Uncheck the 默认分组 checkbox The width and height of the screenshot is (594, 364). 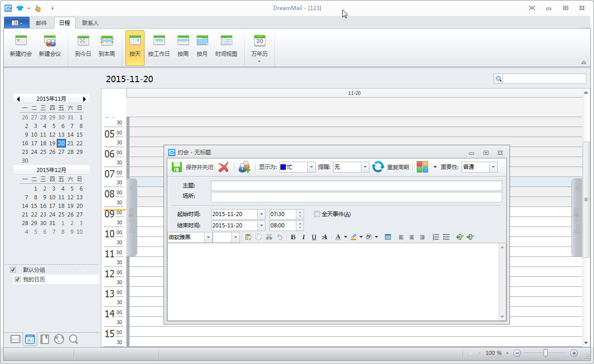pos(13,270)
